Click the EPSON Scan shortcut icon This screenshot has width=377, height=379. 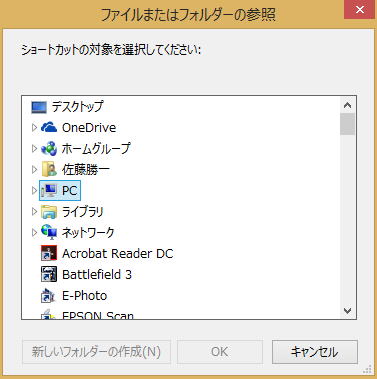(x=48, y=314)
